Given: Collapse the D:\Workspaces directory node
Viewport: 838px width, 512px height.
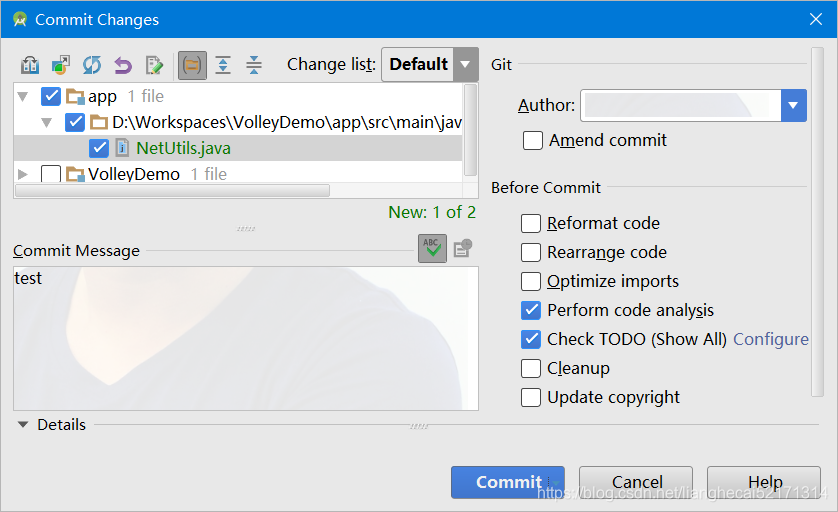Looking at the screenshot, I should pyautogui.click(x=46, y=123).
